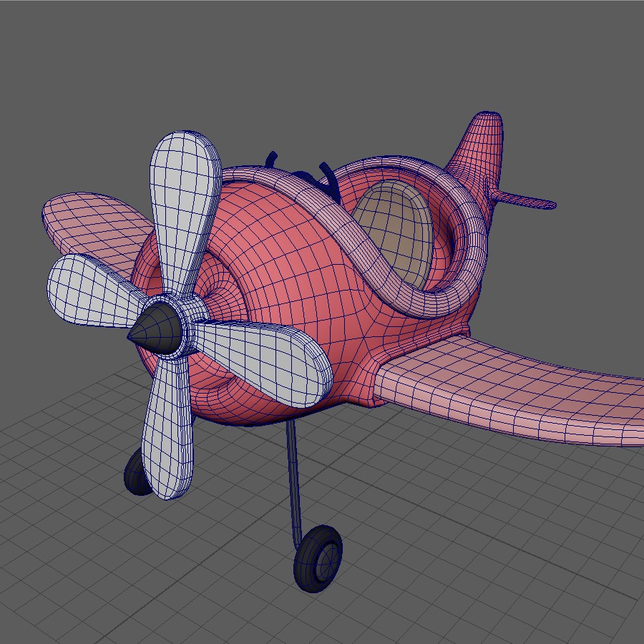The height and width of the screenshot is (644, 644).
Task: Select the front landing gear wheel
Action: click(318, 559)
